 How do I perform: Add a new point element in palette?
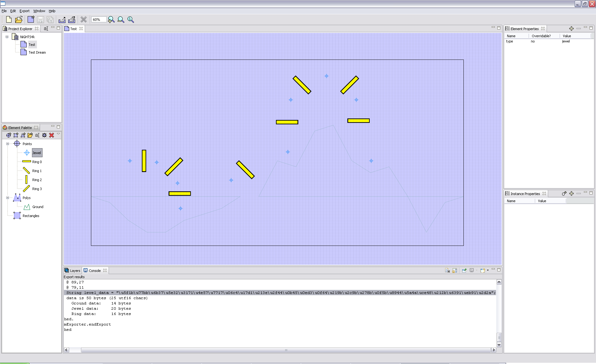pyautogui.click(x=9, y=135)
